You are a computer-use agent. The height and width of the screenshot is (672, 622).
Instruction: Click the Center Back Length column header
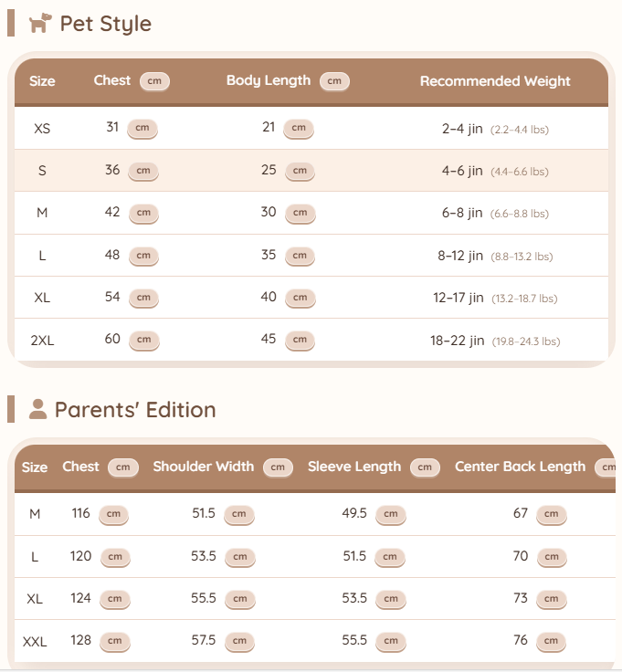(x=520, y=467)
